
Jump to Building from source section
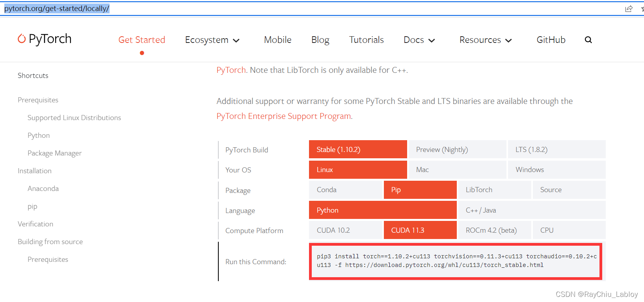click(50, 242)
